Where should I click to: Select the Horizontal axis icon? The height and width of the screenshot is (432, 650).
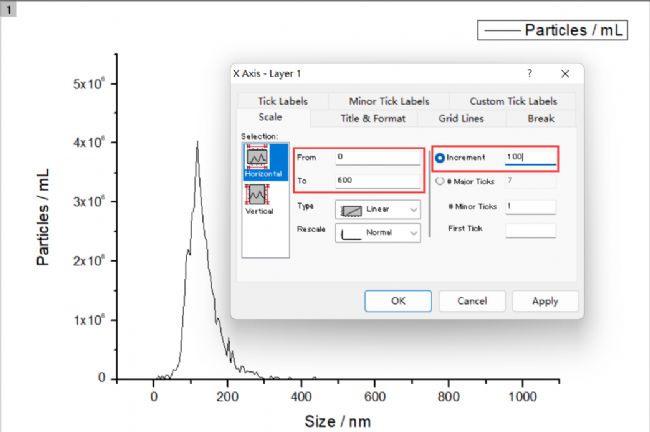coord(259,160)
